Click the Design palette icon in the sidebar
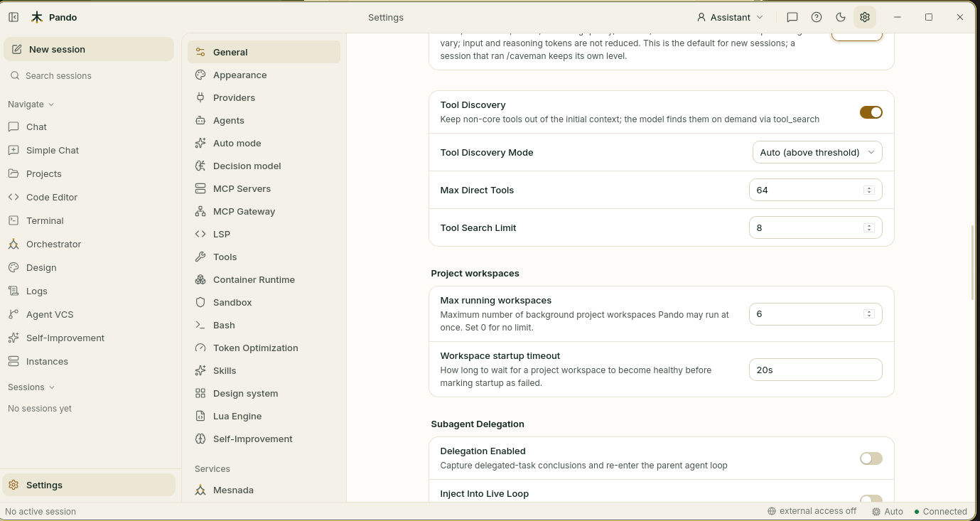The height and width of the screenshot is (521, 980). pos(14,267)
